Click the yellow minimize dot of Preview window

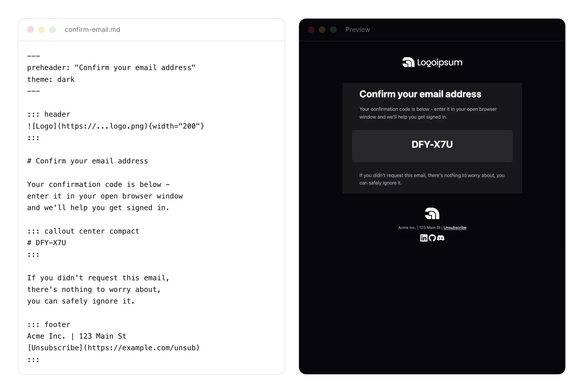click(x=322, y=30)
